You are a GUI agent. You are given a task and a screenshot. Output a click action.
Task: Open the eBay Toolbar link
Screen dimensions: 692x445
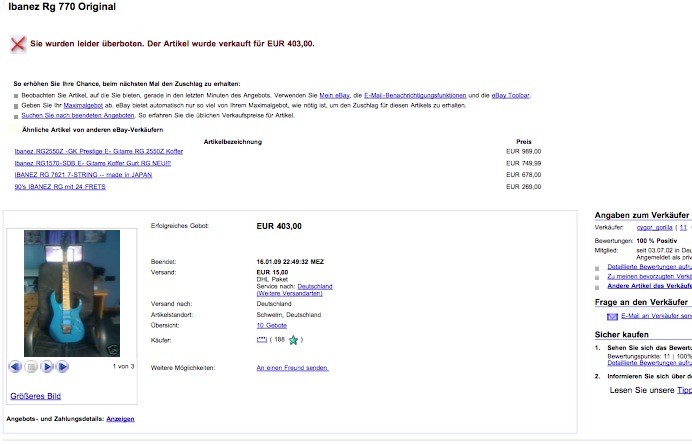tap(510, 95)
